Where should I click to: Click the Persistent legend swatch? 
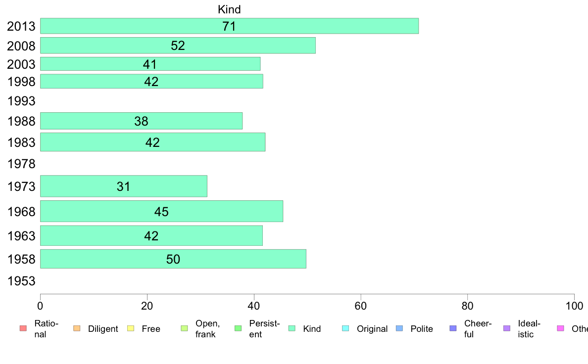pyautogui.click(x=238, y=328)
